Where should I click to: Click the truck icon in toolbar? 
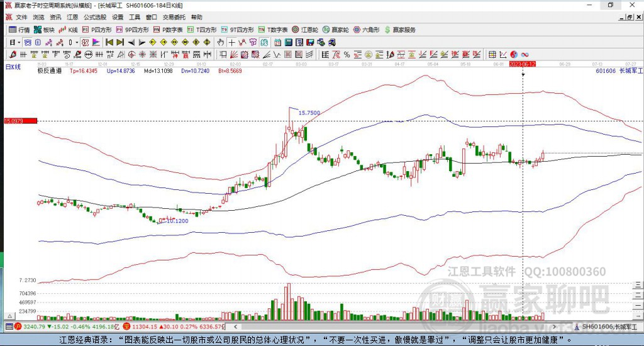(332, 42)
